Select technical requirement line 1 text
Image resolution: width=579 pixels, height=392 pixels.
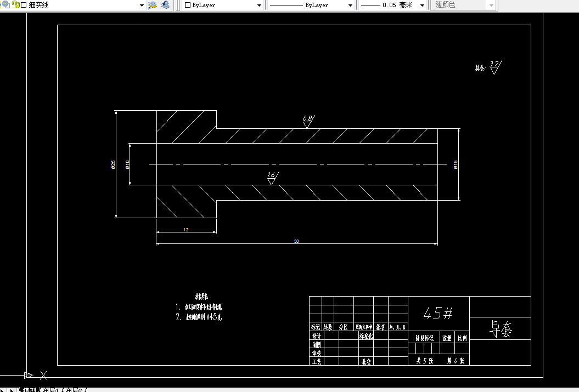[x=199, y=307]
